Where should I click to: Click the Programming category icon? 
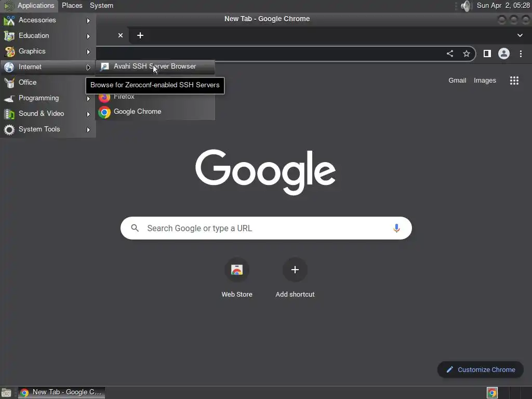click(9, 98)
